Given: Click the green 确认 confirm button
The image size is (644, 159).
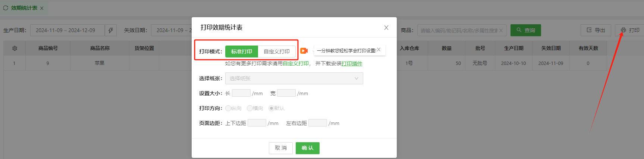Looking at the screenshot, I should click(x=308, y=148).
